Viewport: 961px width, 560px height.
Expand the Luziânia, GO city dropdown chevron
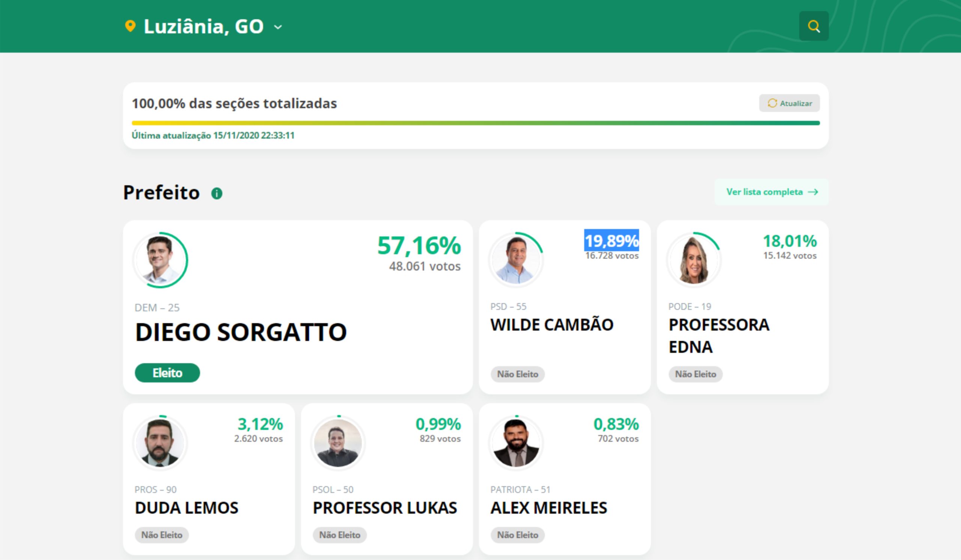(278, 27)
